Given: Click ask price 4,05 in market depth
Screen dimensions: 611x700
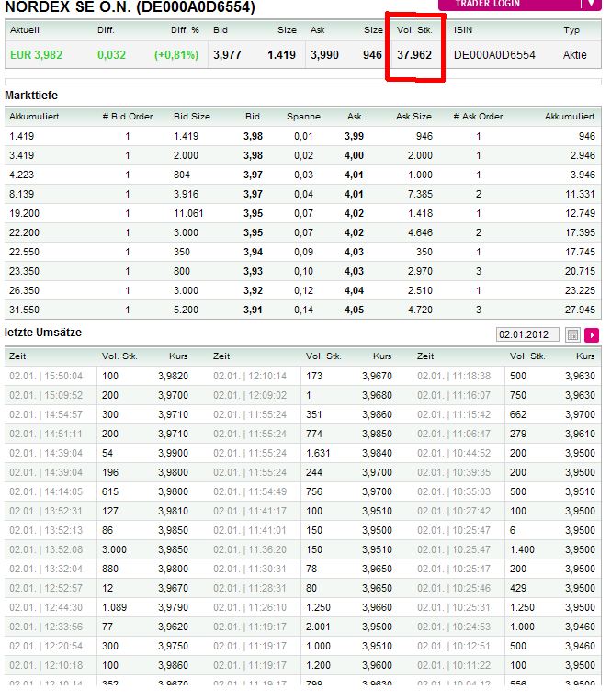Looking at the screenshot, I should click(x=354, y=310).
